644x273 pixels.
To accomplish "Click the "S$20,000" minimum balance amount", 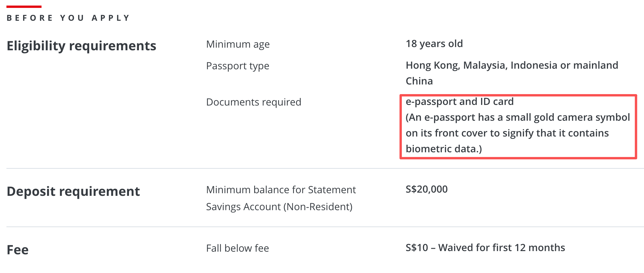I will [426, 189].
